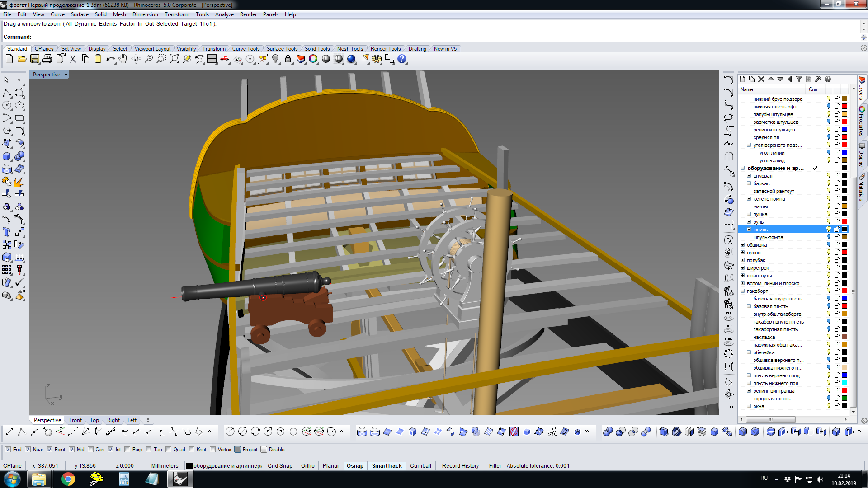Image resolution: width=868 pixels, height=488 pixels.
Task: Switch to the Front viewport tab
Action: tap(75, 420)
